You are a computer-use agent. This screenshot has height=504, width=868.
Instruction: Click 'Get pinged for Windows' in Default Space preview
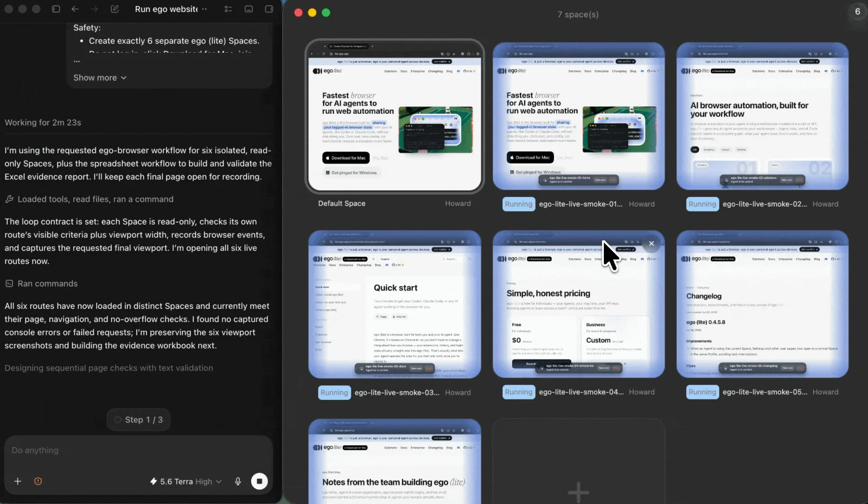point(351,173)
